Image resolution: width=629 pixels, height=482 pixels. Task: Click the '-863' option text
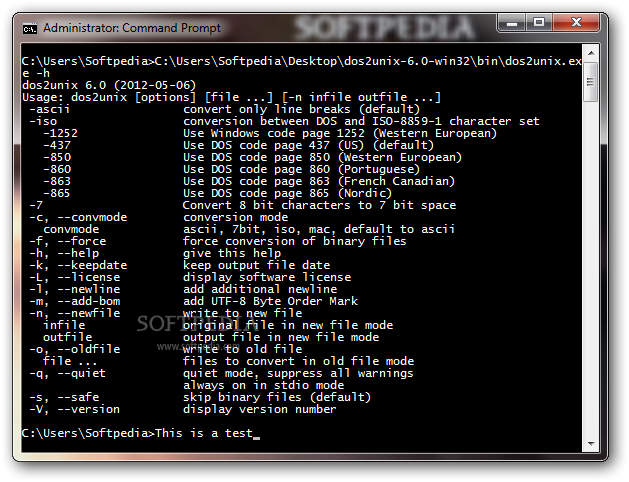[57, 181]
